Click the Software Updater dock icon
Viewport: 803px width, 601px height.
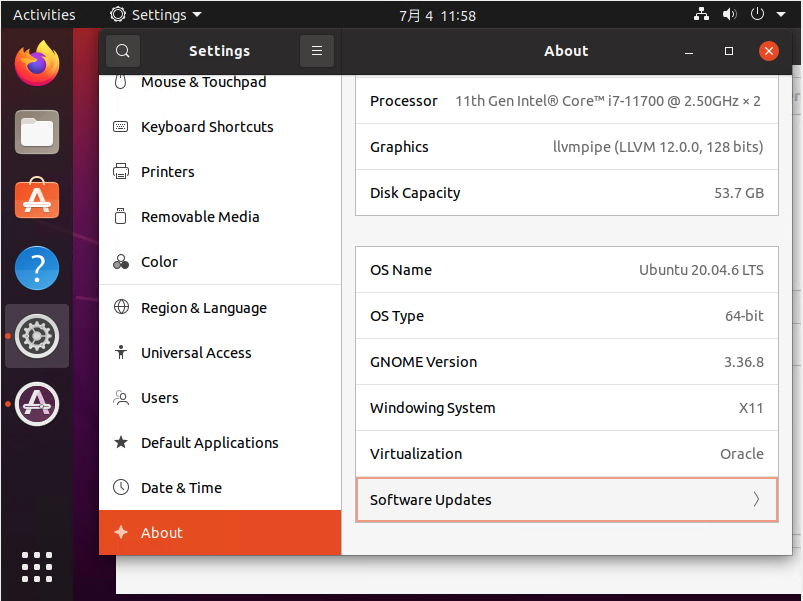(x=37, y=404)
